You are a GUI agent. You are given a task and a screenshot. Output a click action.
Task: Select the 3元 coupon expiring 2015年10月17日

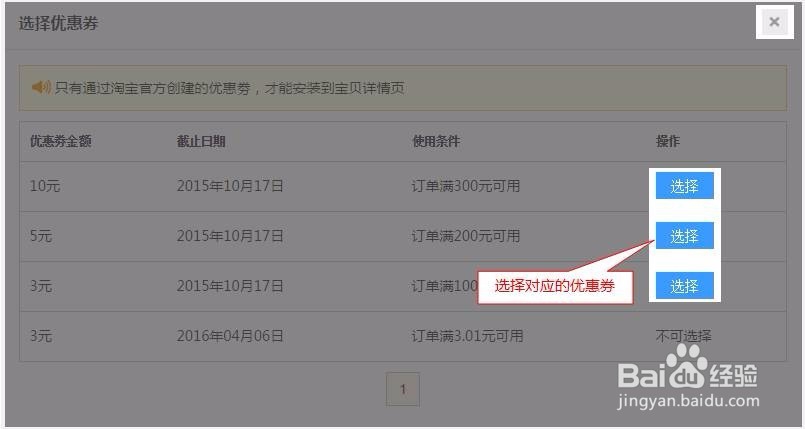(x=684, y=285)
